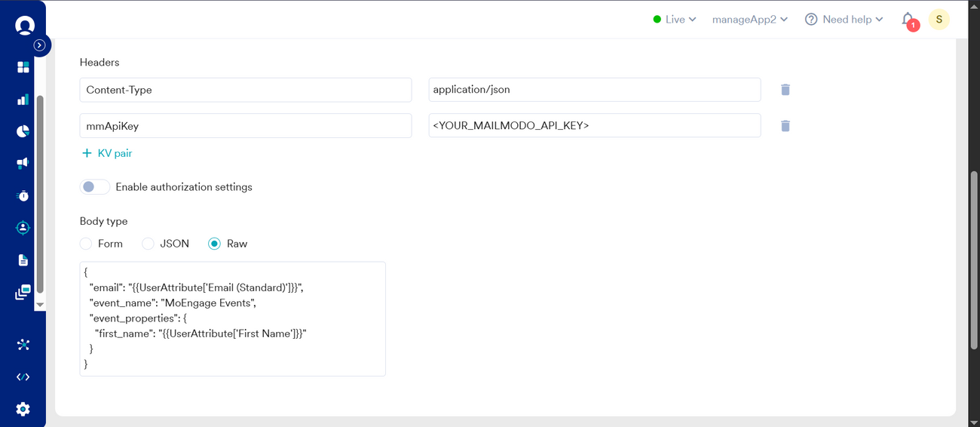Viewport: 980px width, 427px height.
Task: Select the JSON body type
Action: [149, 244]
